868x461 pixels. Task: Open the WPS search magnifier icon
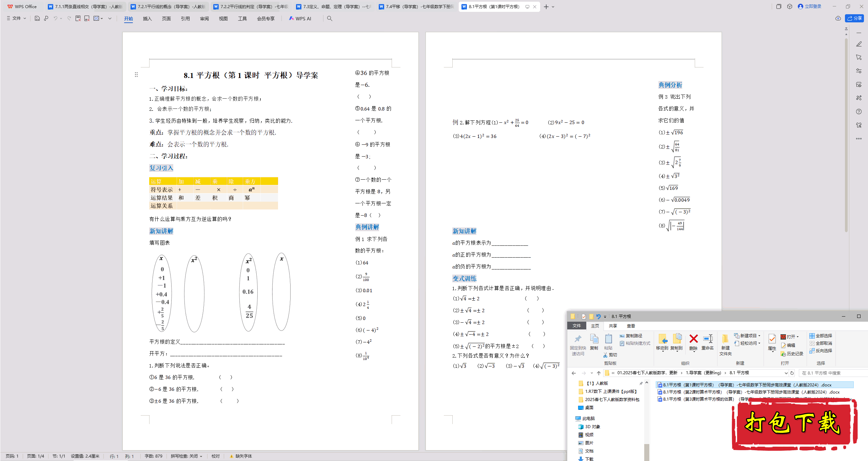(330, 18)
